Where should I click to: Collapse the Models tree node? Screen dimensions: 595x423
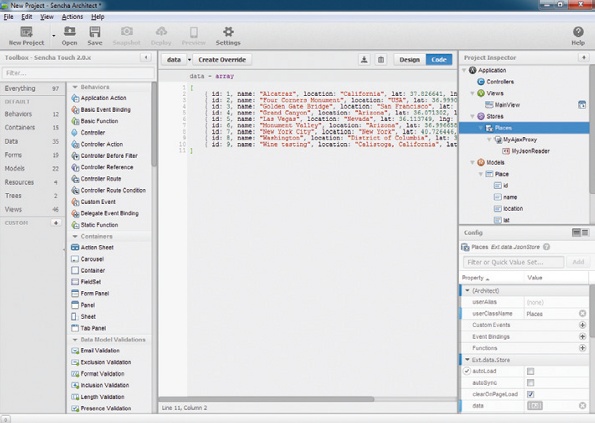point(472,162)
